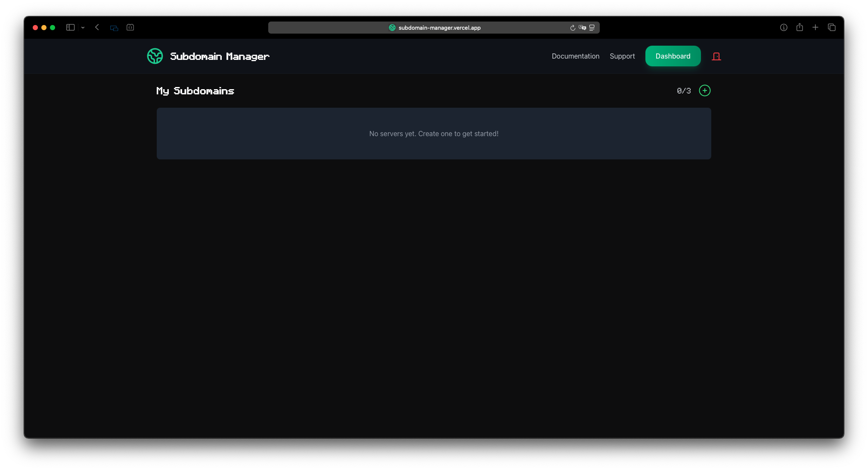Open the Dashboard with the green button
Image resolution: width=868 pixels, height=470 pixels.
click(673, 56)
